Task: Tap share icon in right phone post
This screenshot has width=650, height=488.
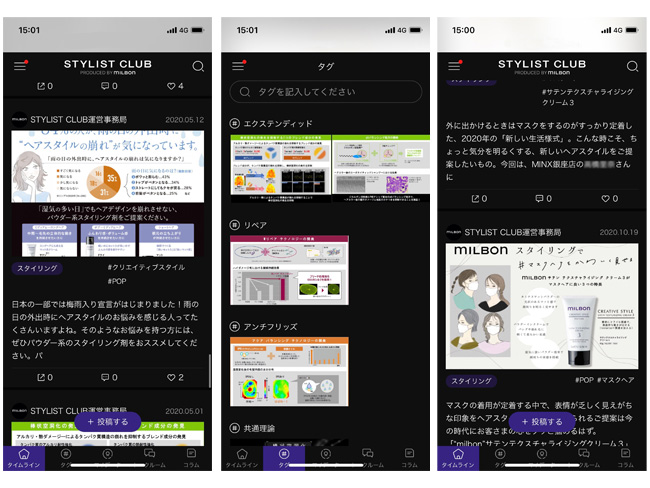Action: pyautogui.click(x=475, y=199)
